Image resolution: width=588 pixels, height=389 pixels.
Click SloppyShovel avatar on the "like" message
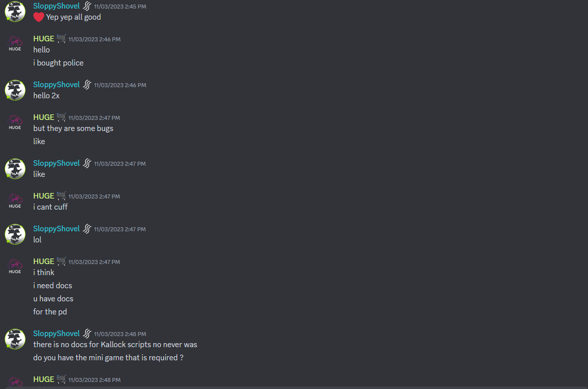tap(15, 169)
